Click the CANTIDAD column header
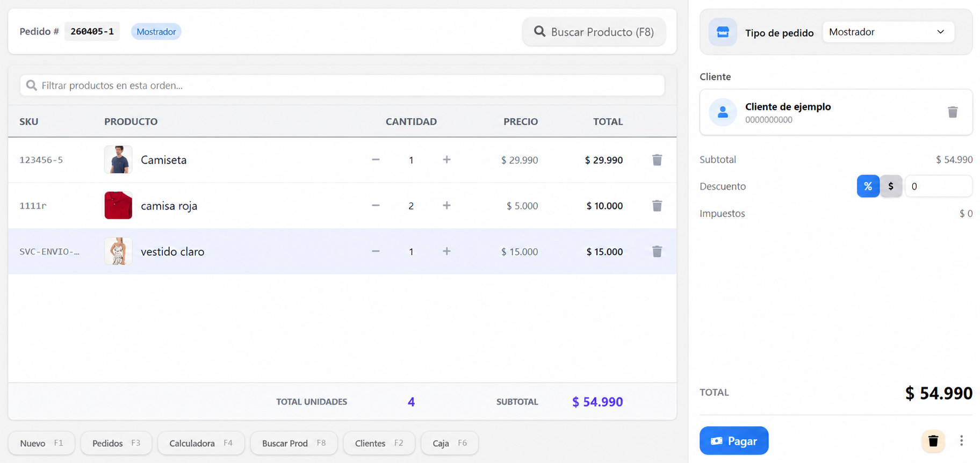 tap(411, 121)
